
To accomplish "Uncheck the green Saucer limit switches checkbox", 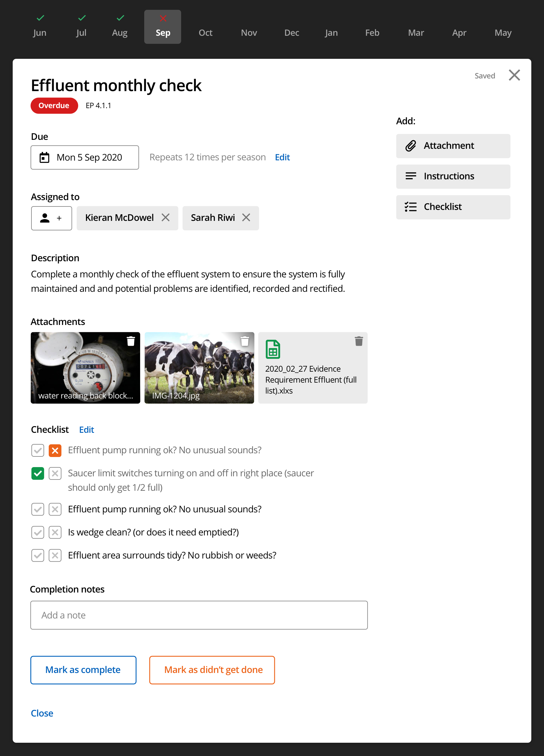I will 38,473.
